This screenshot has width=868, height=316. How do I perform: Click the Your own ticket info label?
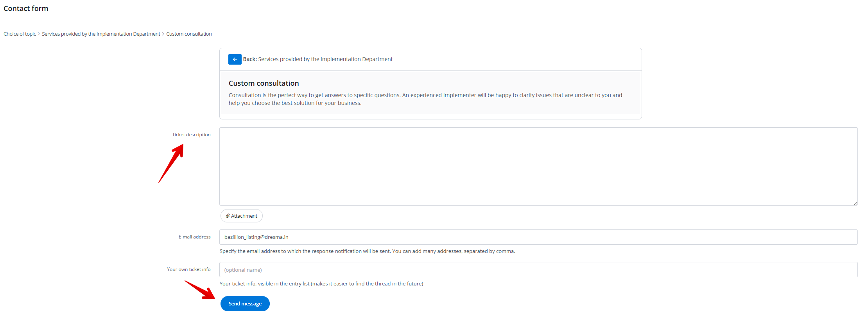click(x=188, y=269)
